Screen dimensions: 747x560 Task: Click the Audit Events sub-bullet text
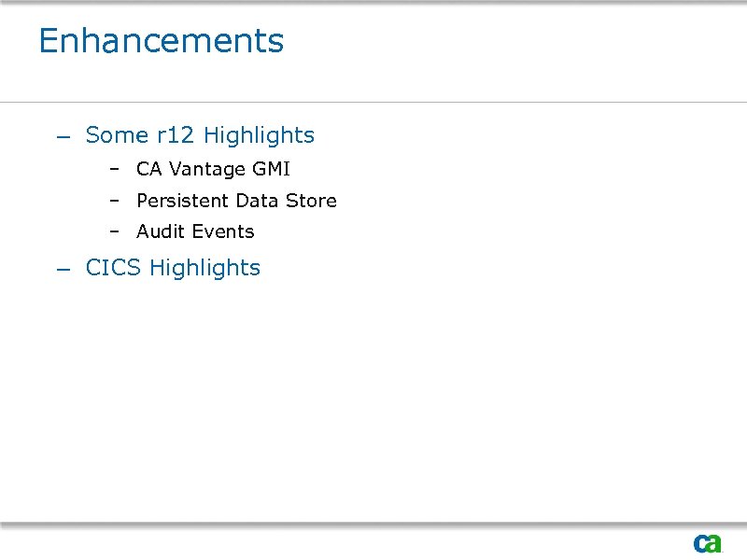[x=195, y=231]
